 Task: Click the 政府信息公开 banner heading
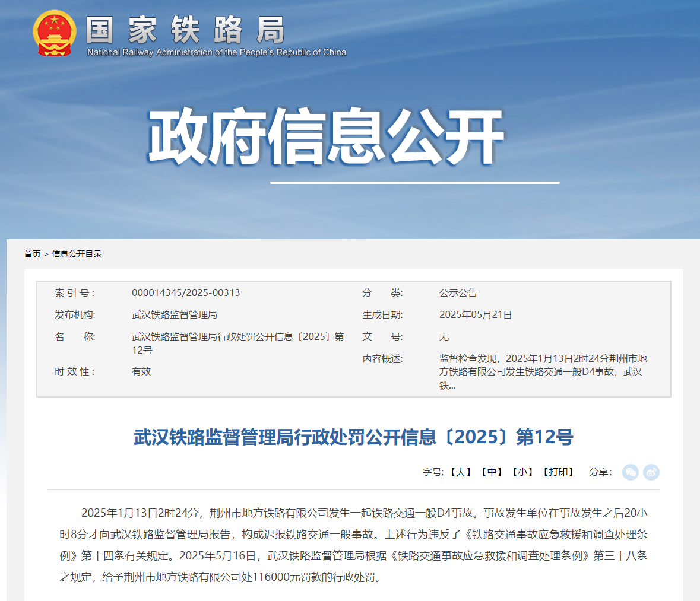325,136
